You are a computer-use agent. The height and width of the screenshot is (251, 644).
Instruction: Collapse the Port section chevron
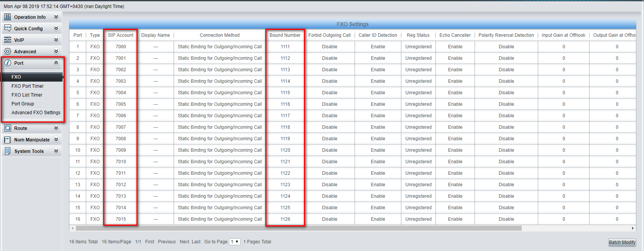[x=56, y=63]
